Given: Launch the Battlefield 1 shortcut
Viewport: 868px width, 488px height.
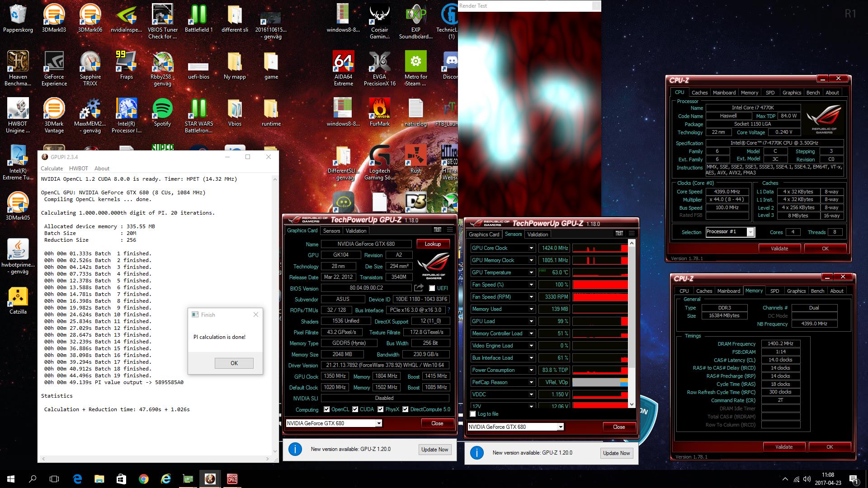Looking at the screenshot, I should click(x=198, y=18).
